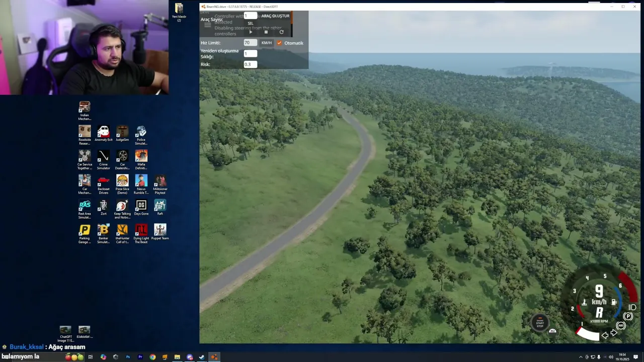
Task: Open hamburger menu in BeamNG traffic panel
Action: coord(207,25)
